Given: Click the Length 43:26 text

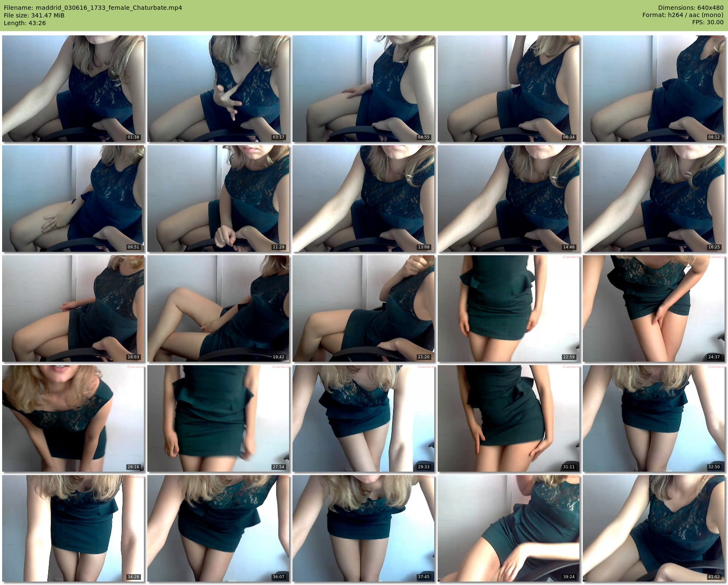Looking at the screenshot, I should pyautogui.click(x=25, y=23).
